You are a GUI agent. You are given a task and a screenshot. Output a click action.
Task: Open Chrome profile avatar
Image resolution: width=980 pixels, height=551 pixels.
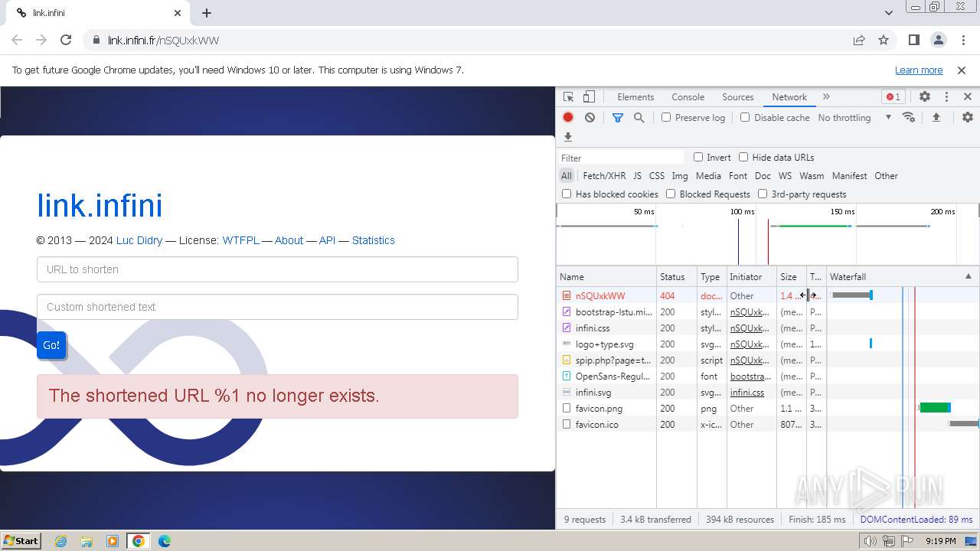pyautogui.click(x=939, y=40)
